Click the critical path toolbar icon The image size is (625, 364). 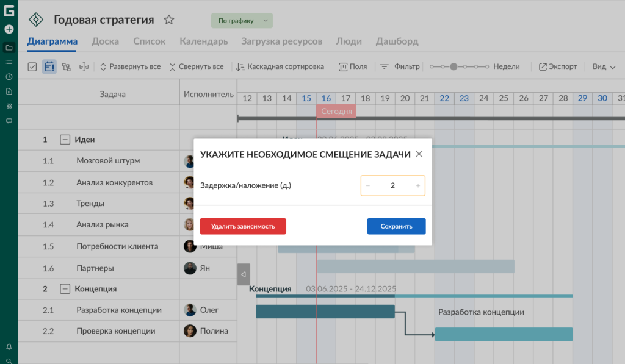[67, 67]
